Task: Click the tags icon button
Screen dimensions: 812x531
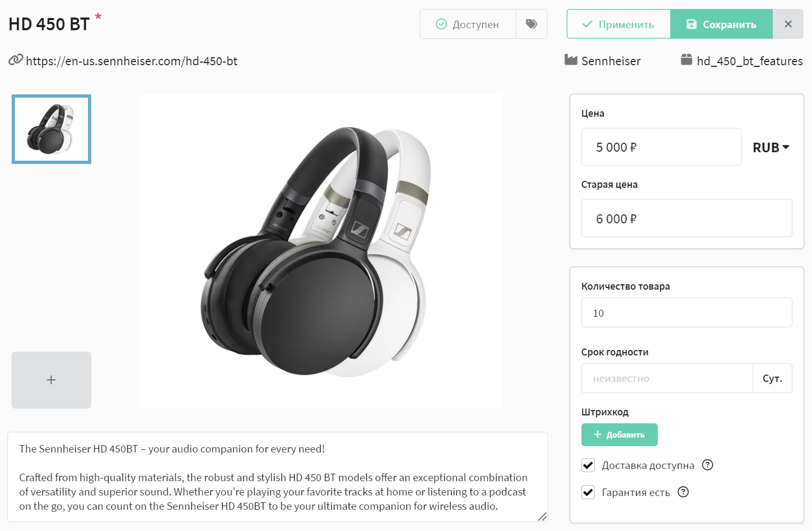Action: (531, 24)
